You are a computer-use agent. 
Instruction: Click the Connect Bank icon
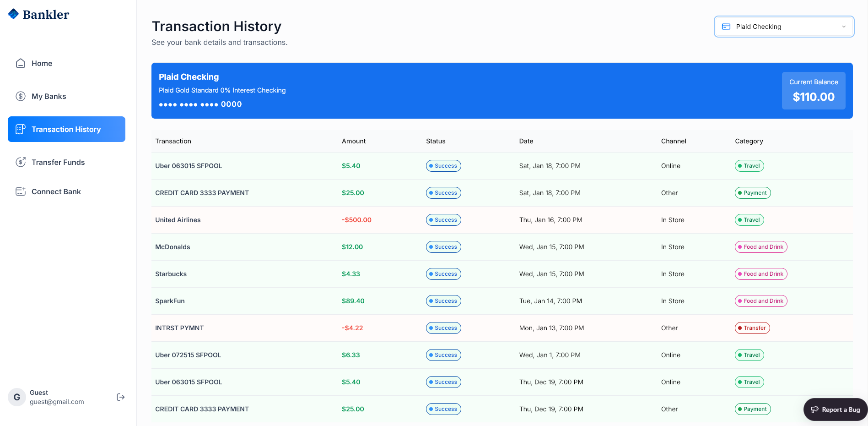point(20,191)
